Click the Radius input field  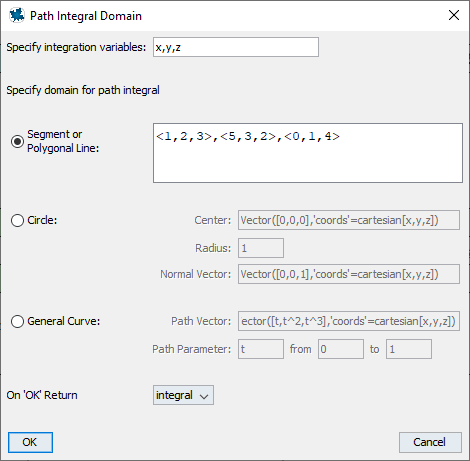pos(261,248)
